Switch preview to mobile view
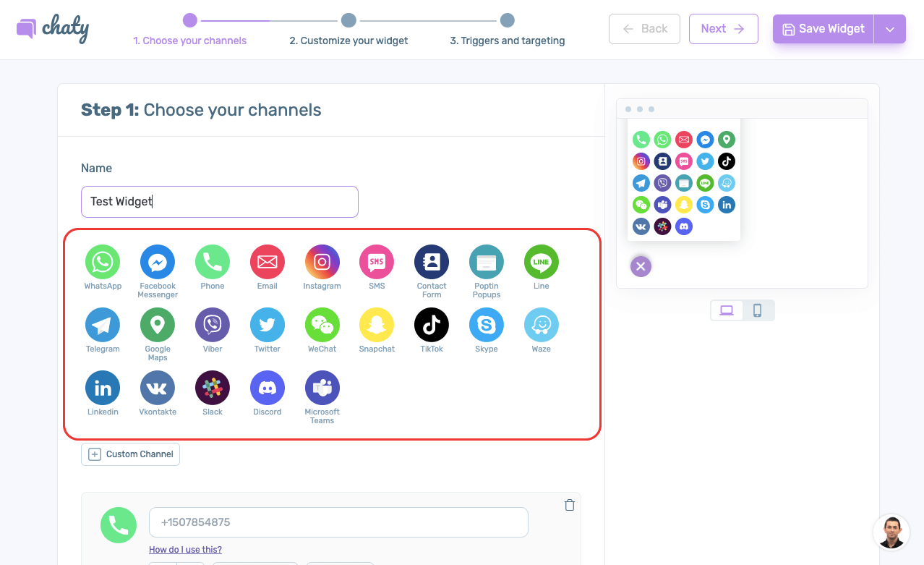 (x=757, y=310)
